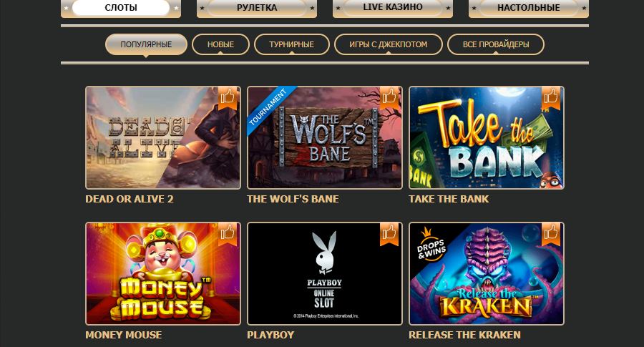The image size is (644, 347).
Task: Open Playboy Online Slot thumbnail
Action: (324, 273)
